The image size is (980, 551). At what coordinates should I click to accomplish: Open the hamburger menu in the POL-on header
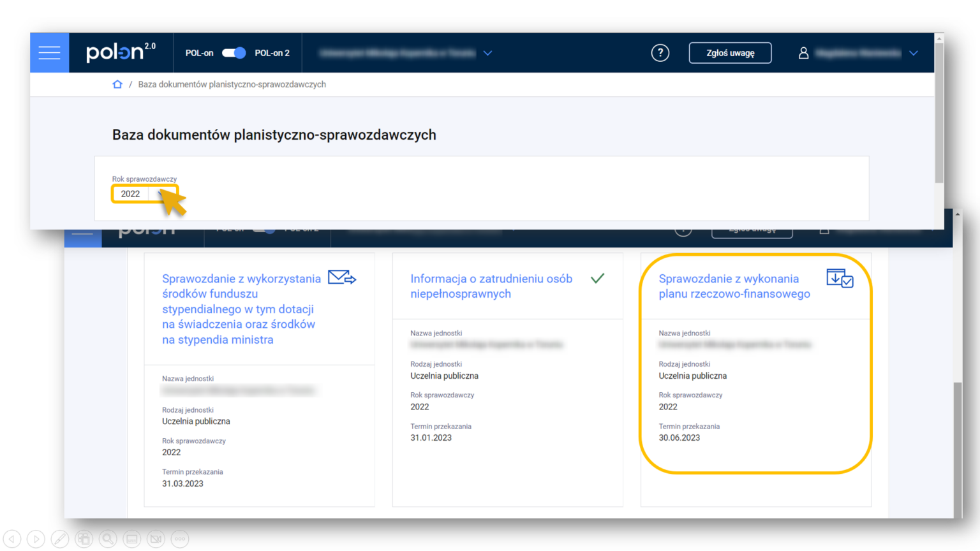tap(49, 52)
